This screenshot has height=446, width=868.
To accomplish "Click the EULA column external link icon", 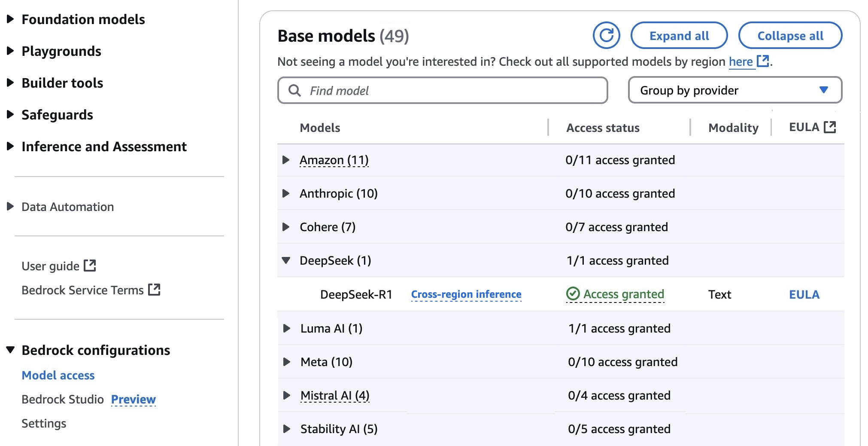I will click(x=830, y=127).
